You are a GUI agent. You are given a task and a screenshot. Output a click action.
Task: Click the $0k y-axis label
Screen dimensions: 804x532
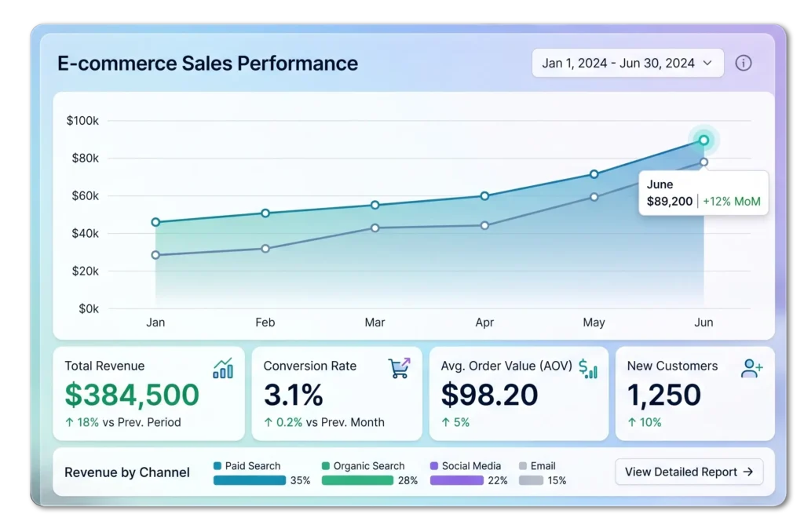tap(88, 308)
